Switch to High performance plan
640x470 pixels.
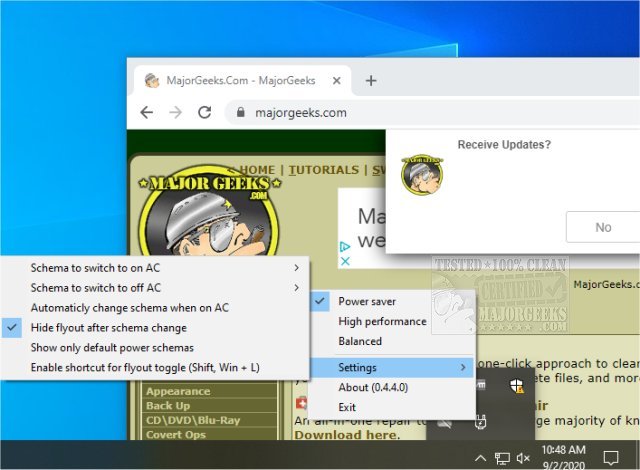pos(392,321)
